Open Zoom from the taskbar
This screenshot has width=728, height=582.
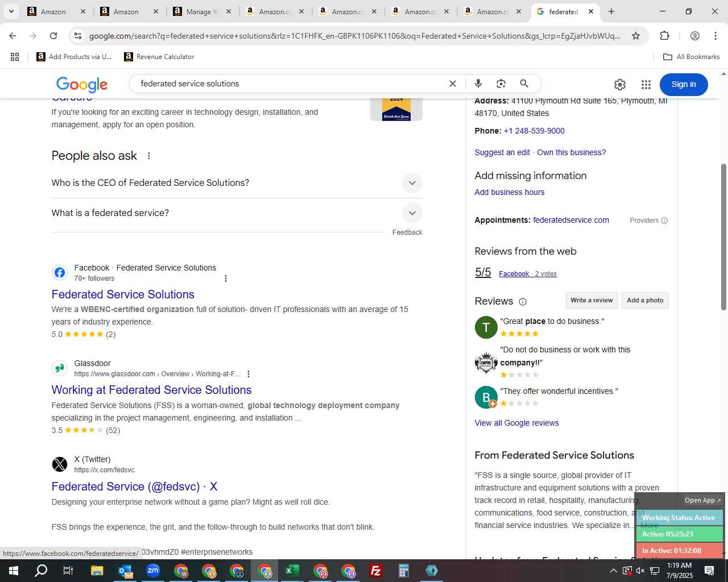point(153,571)
